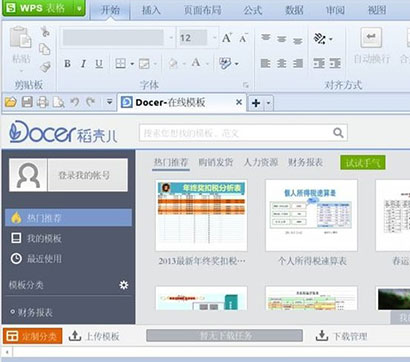Click the Redo arrow icon
410x362 pixels.
[91, 102]
